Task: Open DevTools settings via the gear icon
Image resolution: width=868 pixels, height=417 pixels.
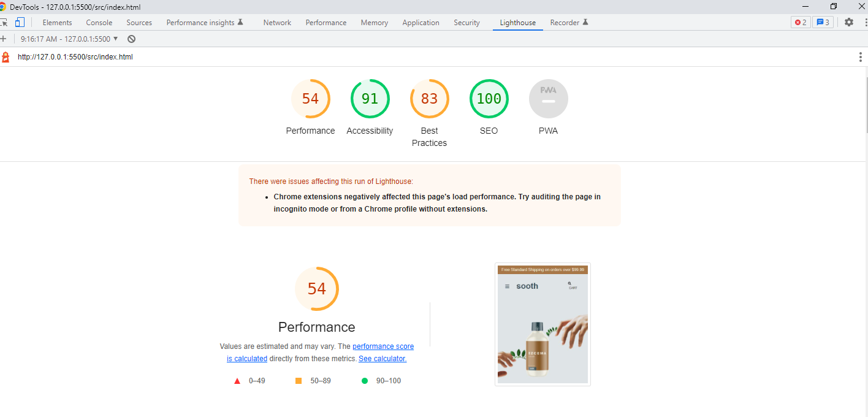Action: coord(848,21)
